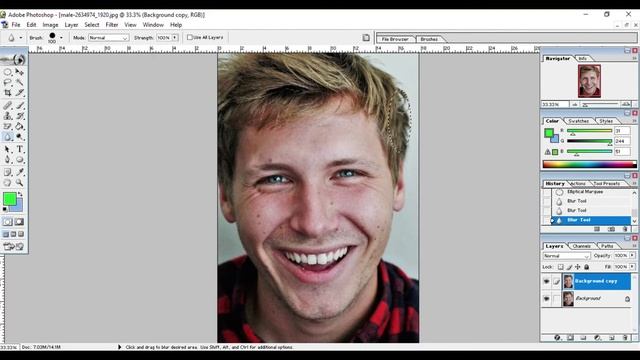The width and height of the screenshot is (640, 360).
Task: Swap foreground and background colors
Action: coord(20,194)
